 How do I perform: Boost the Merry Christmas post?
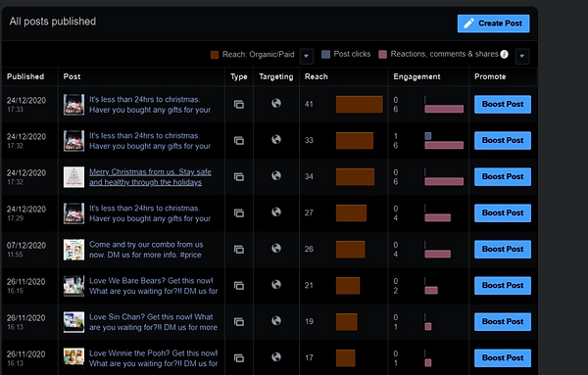point(503,177)
